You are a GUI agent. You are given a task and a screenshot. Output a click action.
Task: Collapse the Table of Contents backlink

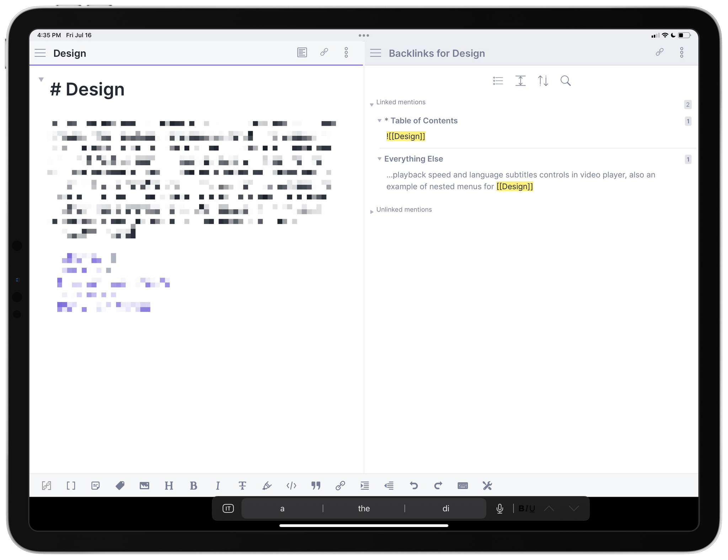click(380, 120)
